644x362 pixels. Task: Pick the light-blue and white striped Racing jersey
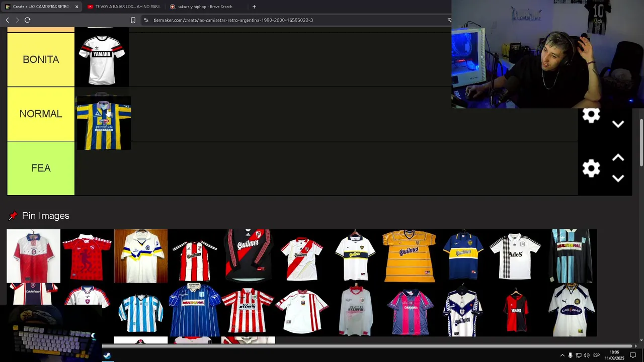pyautogui.click(x=141, y=310)
